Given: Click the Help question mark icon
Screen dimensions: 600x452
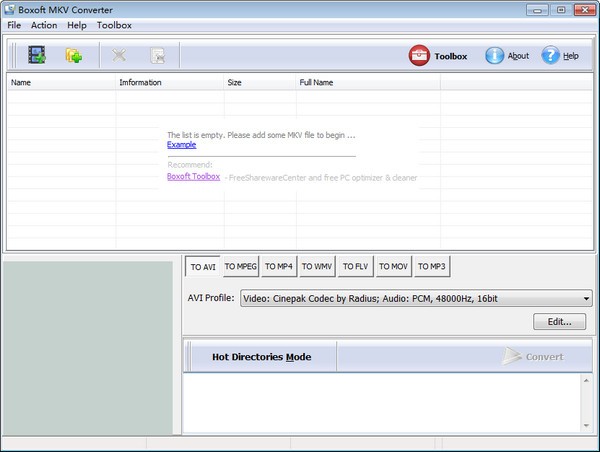Looking at the screenshot, I should 550,55.
